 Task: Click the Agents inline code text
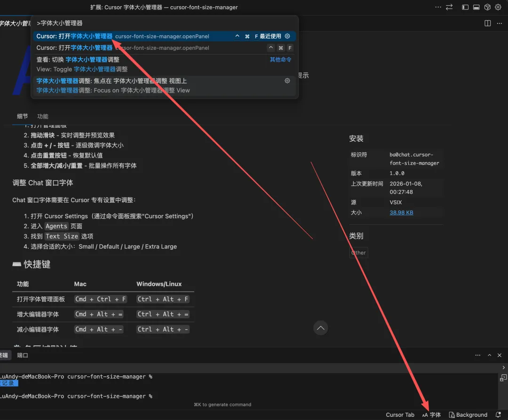pyautogui.click(x=56, y=226)
